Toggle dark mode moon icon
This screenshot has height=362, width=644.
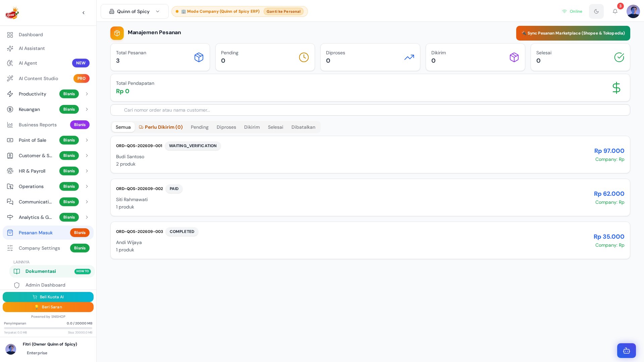[596, 11]
